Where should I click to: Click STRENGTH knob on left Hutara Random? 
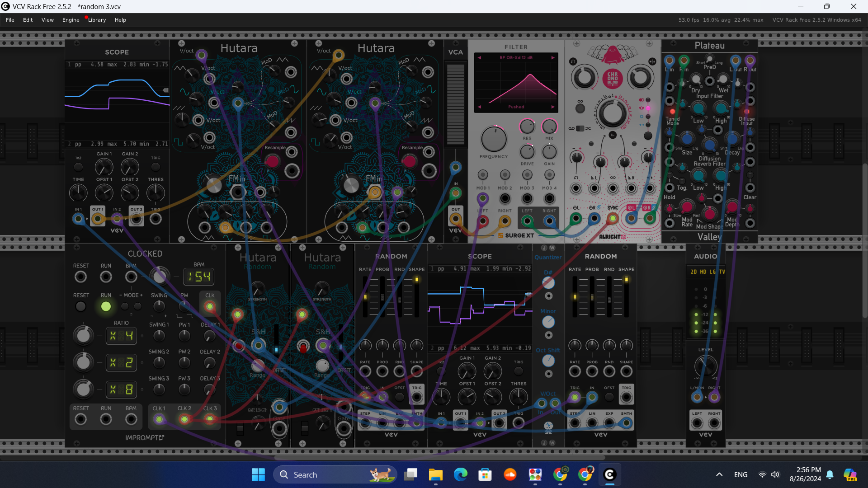pyautogui.click(x=257, y=289)
